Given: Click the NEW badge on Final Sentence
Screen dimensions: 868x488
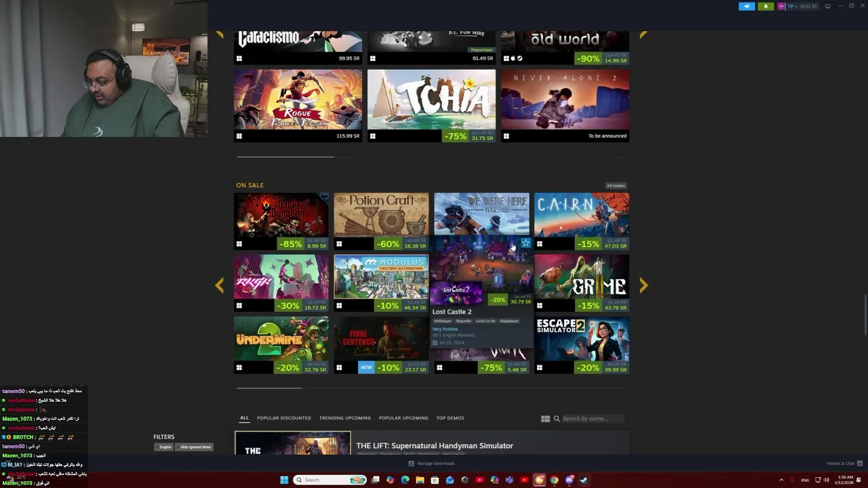Looking at the screenshot, I should pos(366,367).
